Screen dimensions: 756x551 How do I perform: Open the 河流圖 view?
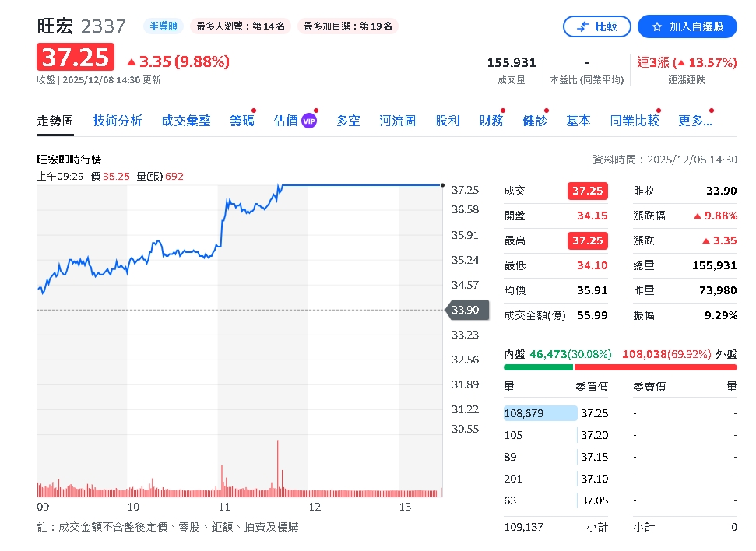coord(397,121)
